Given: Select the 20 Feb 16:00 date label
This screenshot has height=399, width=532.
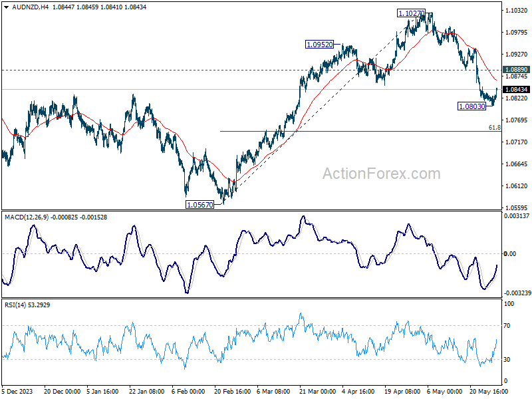Looking at the screenshot, I should coord(232,391).
